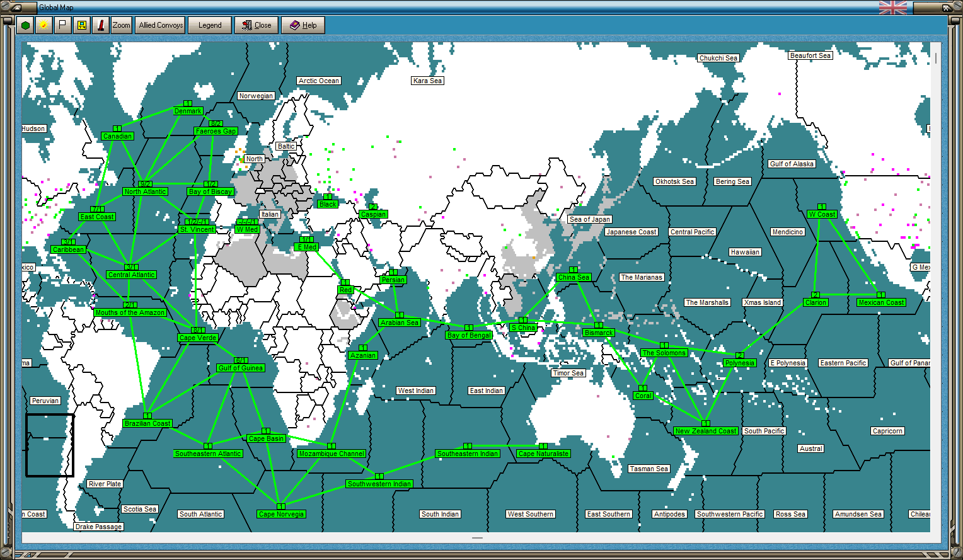Click the yellow 7-4 calendar toolbar icon
This screenshot has width=963, height=560.
(x=81, y=25)
